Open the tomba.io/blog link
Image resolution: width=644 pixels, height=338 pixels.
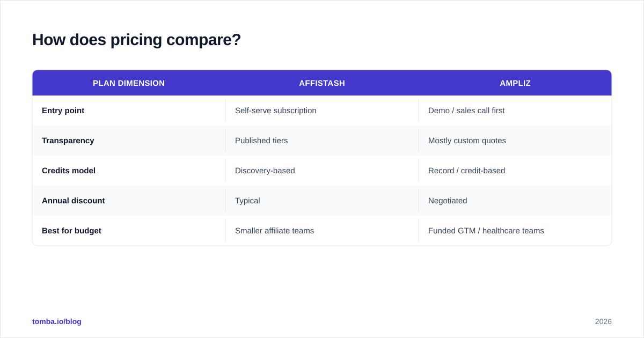[x=57, y=321]
